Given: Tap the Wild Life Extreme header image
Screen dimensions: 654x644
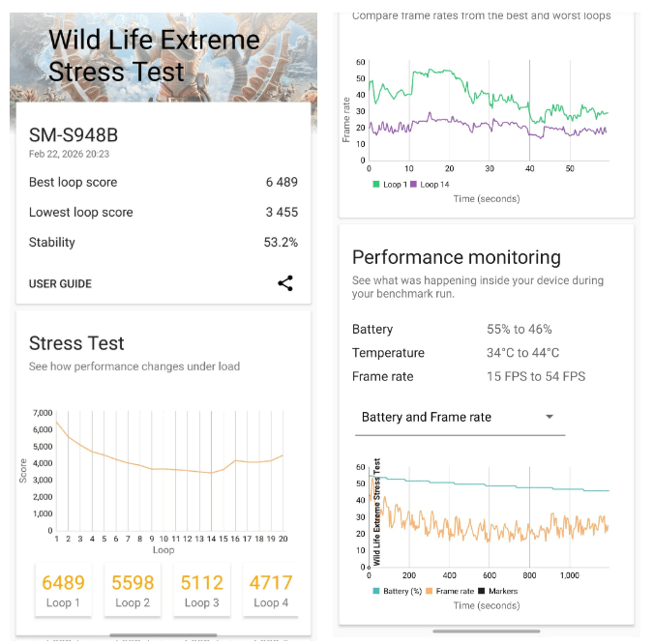Looking at the screenshot, I should click(163, 53).
